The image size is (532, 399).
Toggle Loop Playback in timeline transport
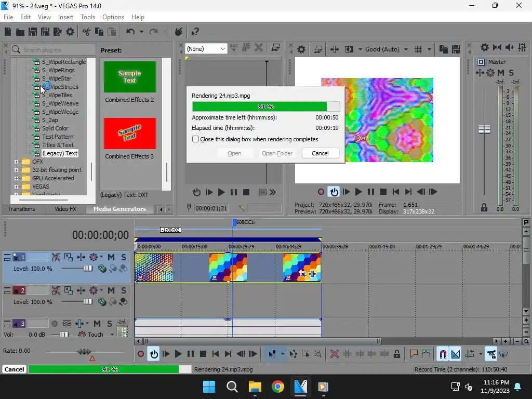coord(154,354)
